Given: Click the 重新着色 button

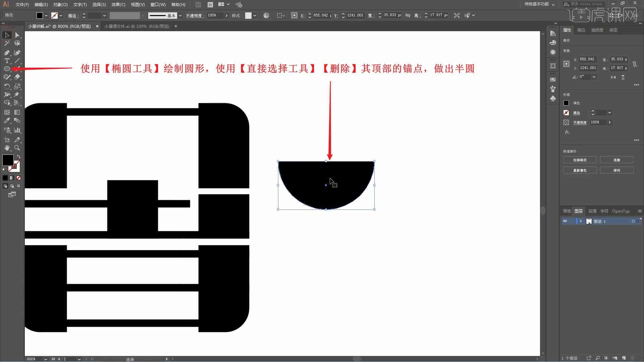Looking at the screenshot, I should (580, 170).
